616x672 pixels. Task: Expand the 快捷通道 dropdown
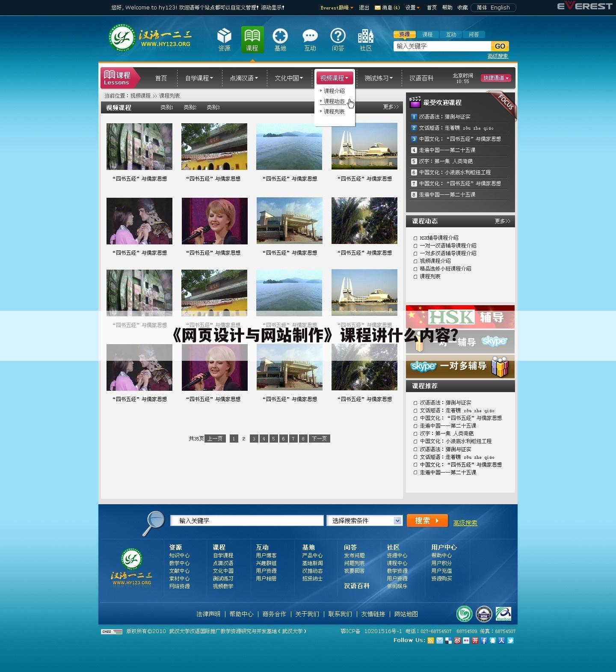tap(496, 78)
